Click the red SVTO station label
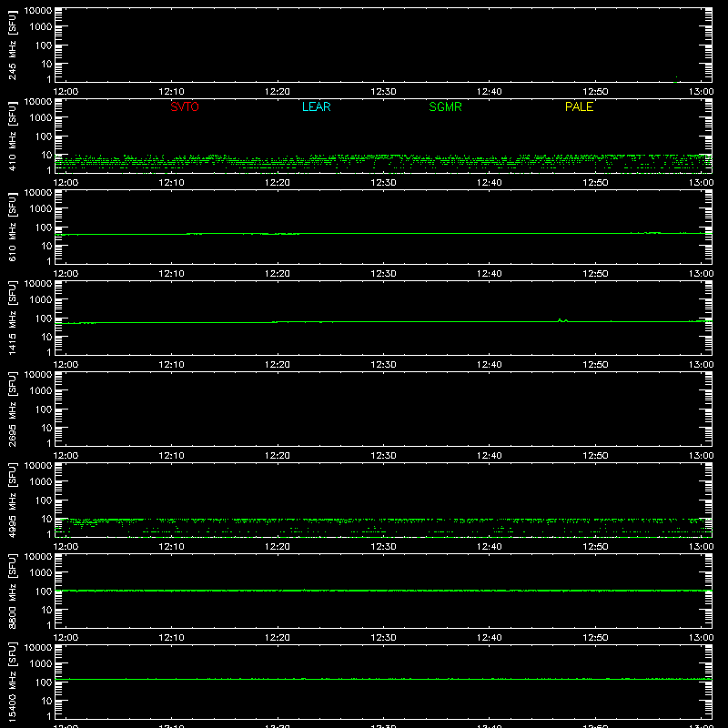Screen dimensions: 728x728 (185, 106)
